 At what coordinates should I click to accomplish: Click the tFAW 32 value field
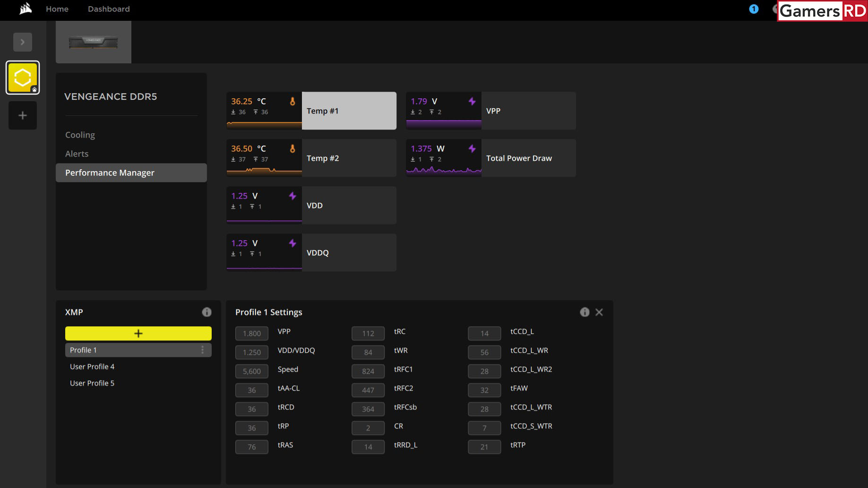pos(484,390)
